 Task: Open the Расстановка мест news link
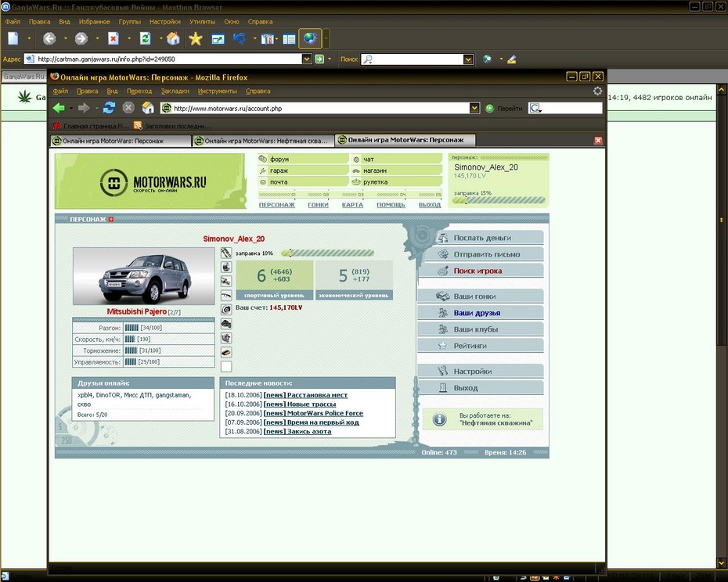317,395
